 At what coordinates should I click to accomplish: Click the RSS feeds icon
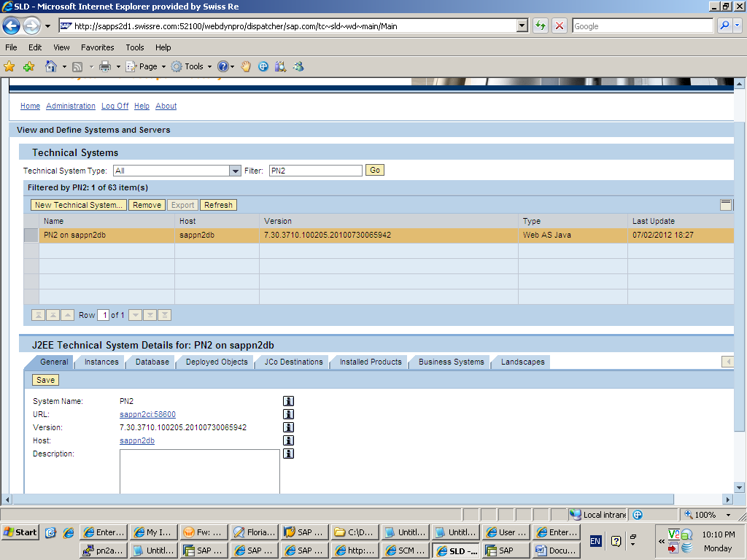pyautogui.click(x=77, y=66)
